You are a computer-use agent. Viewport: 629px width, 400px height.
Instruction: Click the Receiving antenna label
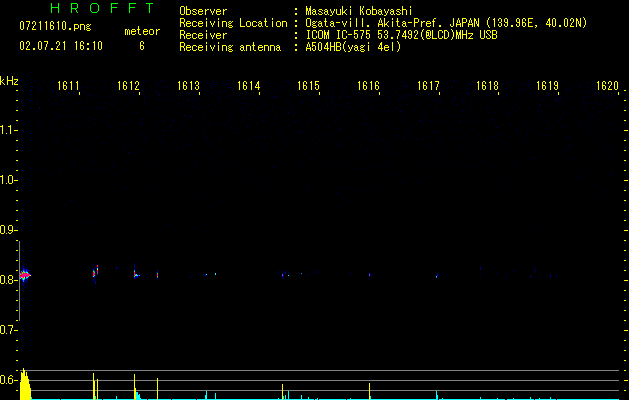point(230,47)
